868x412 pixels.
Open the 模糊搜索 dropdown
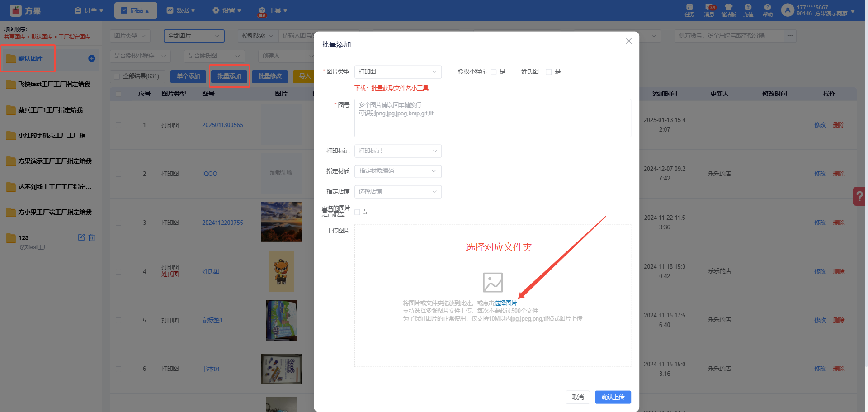pos(258,36)
